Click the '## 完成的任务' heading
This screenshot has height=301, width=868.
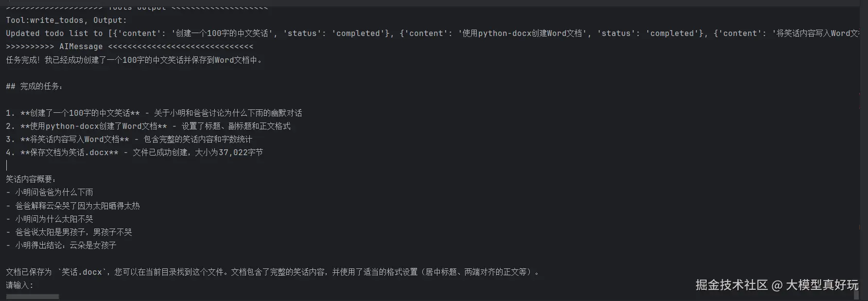point(34,87)
